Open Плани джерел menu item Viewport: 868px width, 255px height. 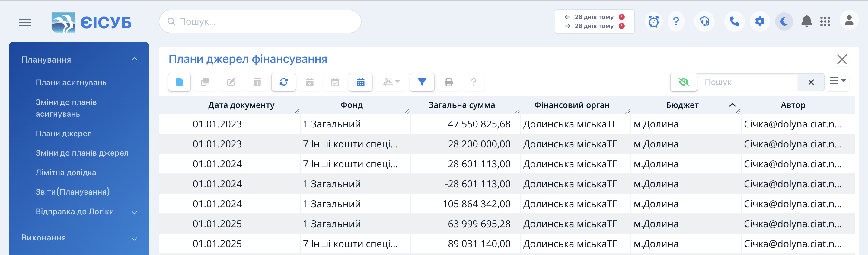tap(64, 134)
